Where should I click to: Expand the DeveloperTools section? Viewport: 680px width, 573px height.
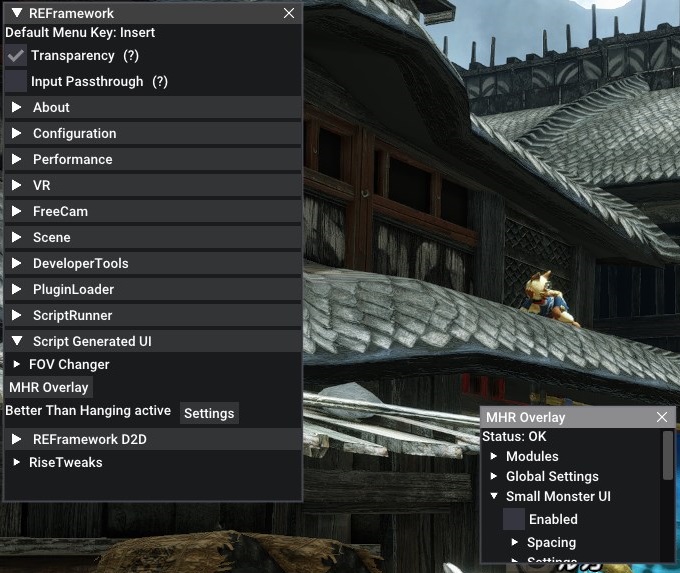(153, 263)
